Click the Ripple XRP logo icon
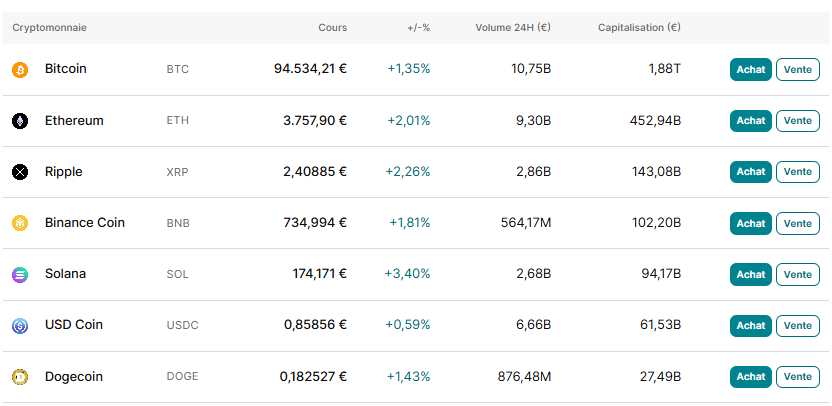 (20, 172)
